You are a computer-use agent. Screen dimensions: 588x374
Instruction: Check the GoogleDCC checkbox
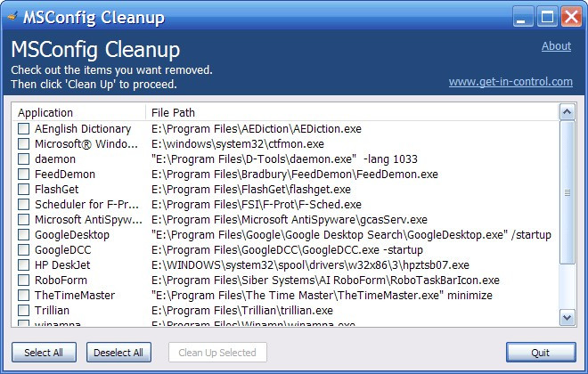24,250
